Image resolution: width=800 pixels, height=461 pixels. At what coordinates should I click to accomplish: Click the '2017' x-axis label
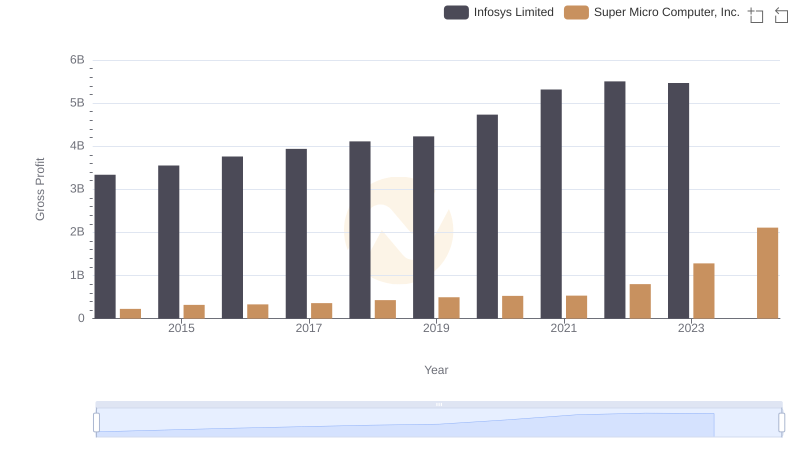click(x=309, y=328)
